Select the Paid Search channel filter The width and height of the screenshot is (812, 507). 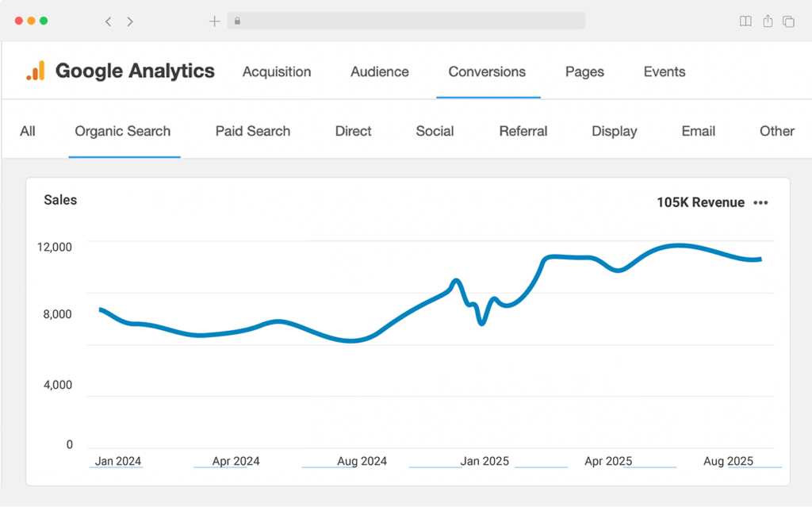coord(253,131)
